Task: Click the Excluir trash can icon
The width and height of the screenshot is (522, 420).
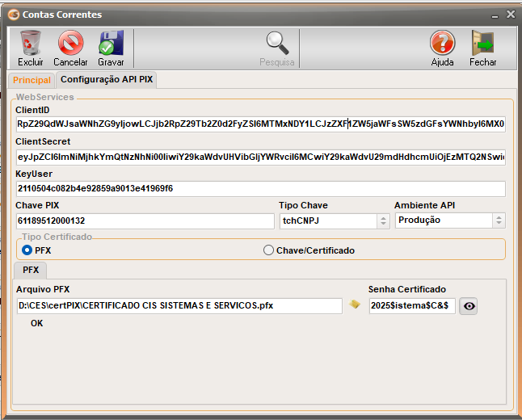Action: (x=31, y=44)
